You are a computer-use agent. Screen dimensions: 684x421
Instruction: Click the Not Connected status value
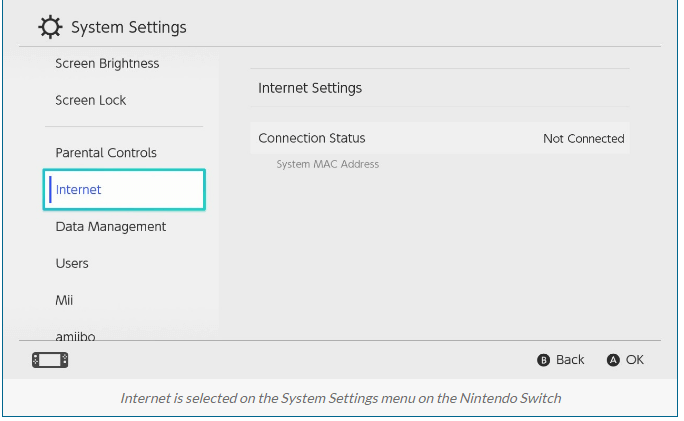[584, 139]
